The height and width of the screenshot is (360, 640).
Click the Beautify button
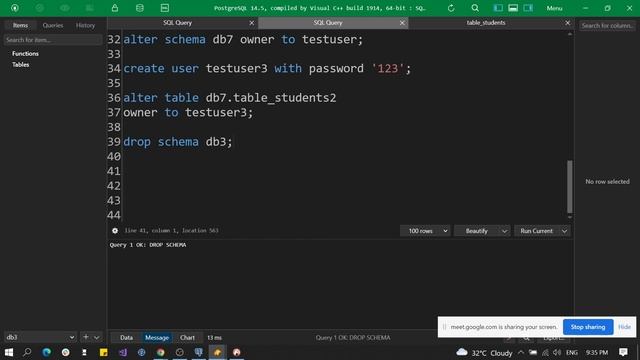[477, 231]
